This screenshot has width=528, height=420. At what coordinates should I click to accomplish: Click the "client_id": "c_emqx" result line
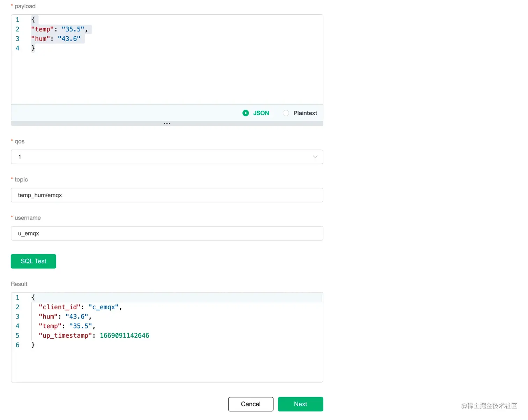(80, 307)
